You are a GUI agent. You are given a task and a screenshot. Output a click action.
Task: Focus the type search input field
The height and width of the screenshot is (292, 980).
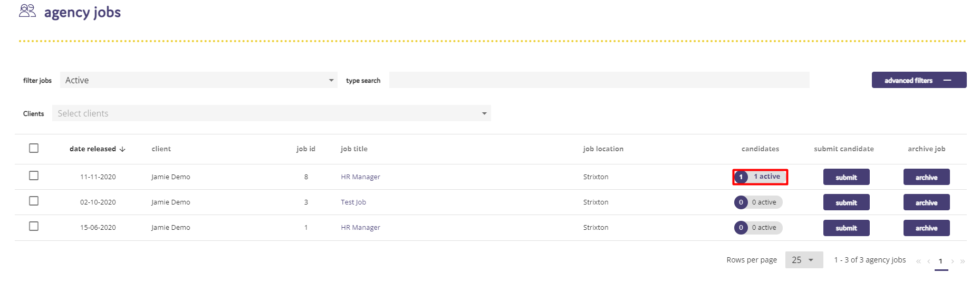(x=599, y=80)
